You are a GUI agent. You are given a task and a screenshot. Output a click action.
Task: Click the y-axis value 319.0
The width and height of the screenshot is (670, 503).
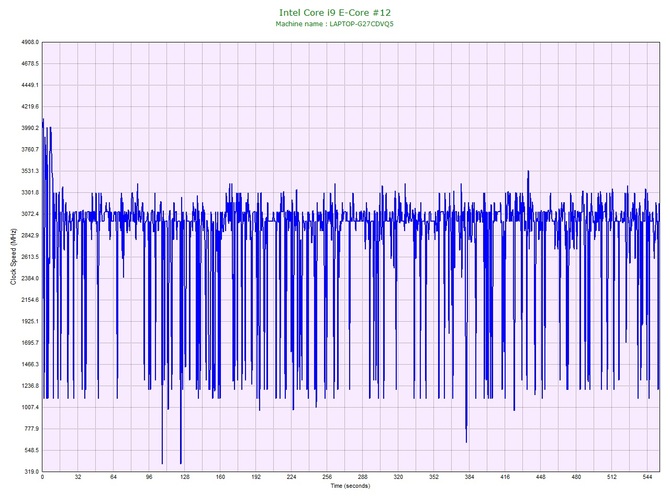(x=31, y=472)
